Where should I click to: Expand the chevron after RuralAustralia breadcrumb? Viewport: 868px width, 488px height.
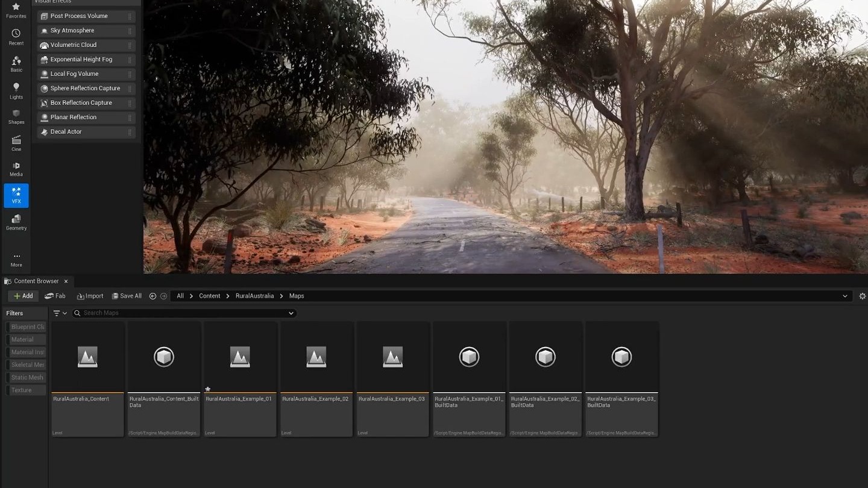tap(281, 296)
